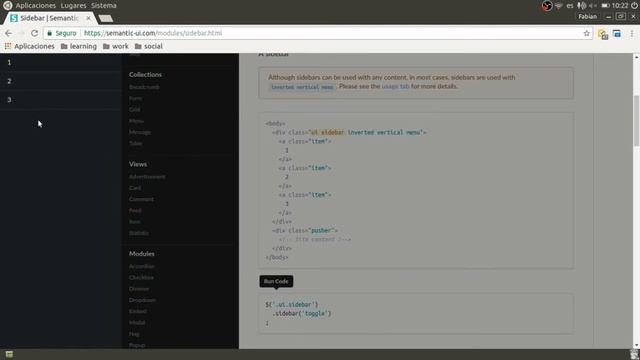
Task: Click the es keyboard layout indicator
Action: [x=570, y=6]
